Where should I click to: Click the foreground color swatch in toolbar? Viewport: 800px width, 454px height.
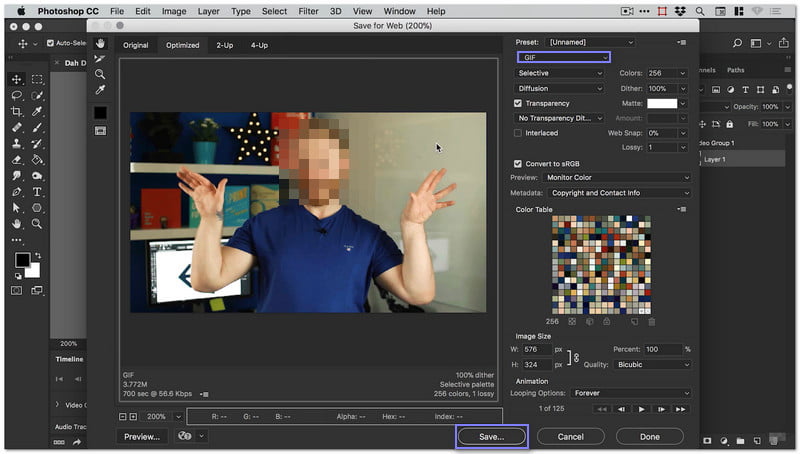click(22, 260)
